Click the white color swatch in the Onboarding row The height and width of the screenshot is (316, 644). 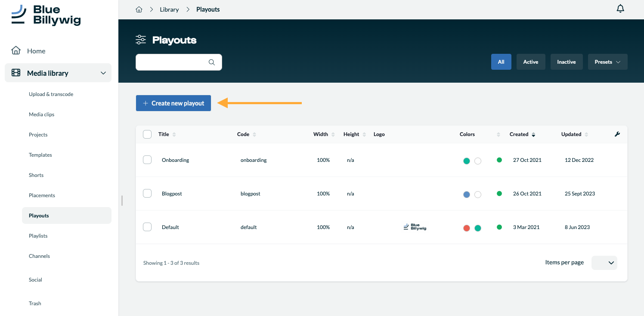coord(477,161)
